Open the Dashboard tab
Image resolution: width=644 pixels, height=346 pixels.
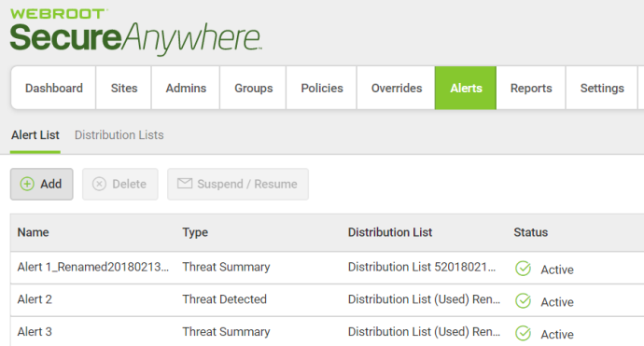54,88
